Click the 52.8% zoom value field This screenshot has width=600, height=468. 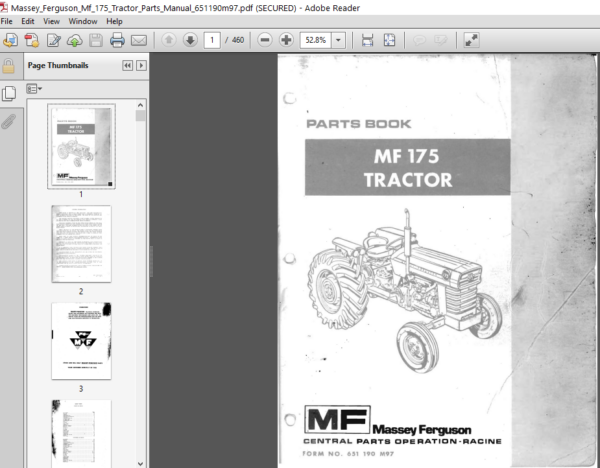click(316, 40)
